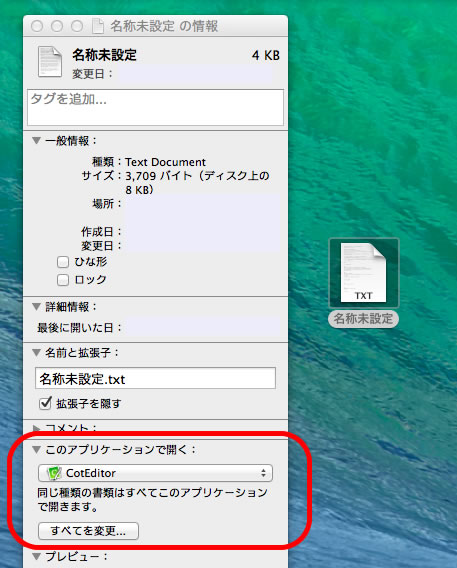Click the document proxy icon in title bar
This screenshot has height=568, width=457.
98,26
